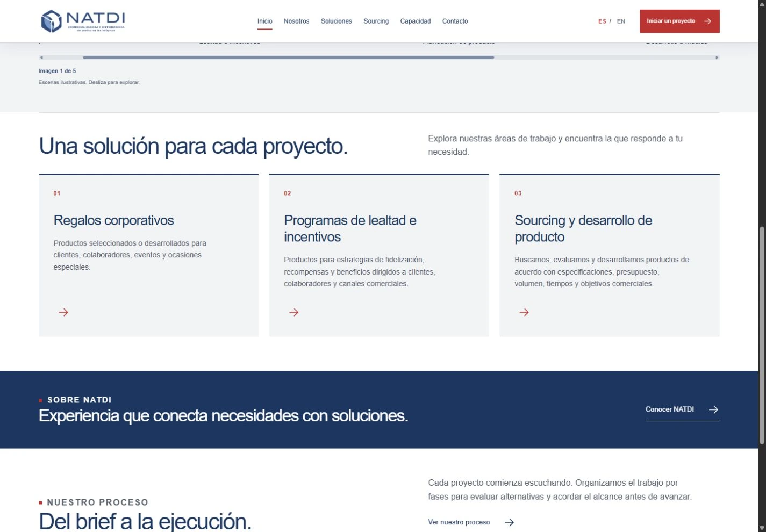
Task: Open the Capacidad nav link
Action: tap(415, 21)
